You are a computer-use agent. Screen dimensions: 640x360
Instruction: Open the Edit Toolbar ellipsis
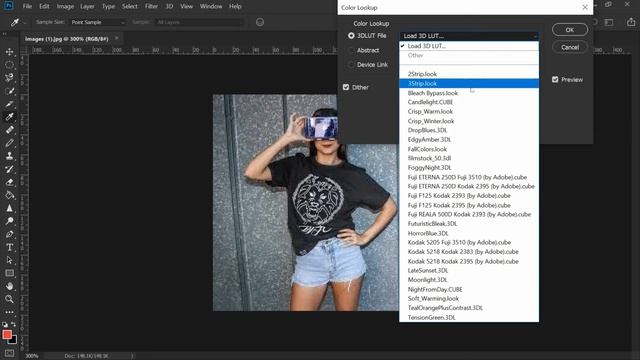[9, 312]
